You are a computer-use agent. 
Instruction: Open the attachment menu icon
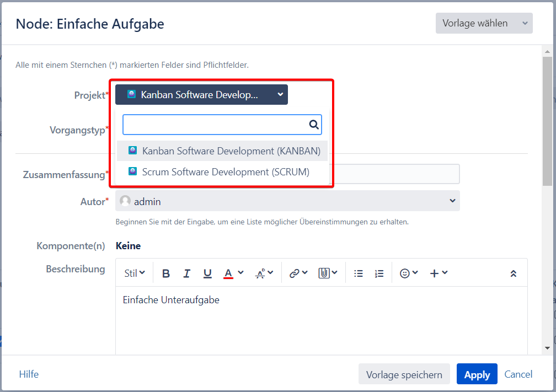pyautogui.click(x=328, y=273)
